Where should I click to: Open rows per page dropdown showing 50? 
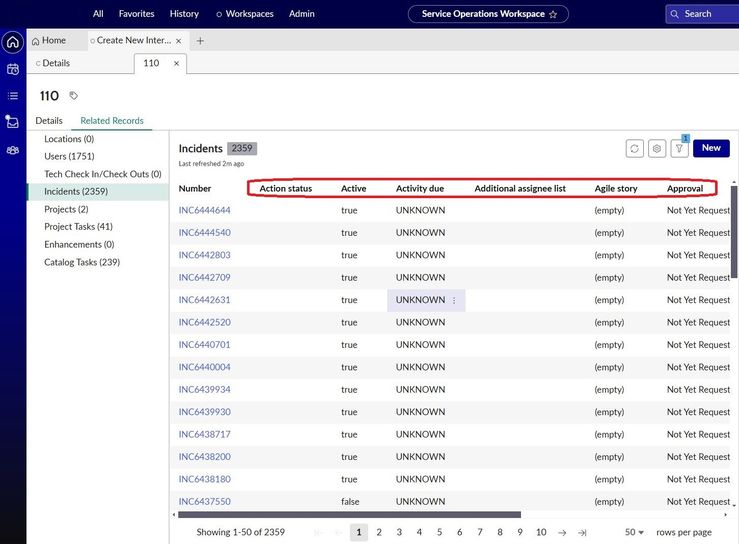pyautogui.click(x=634, y=532)
